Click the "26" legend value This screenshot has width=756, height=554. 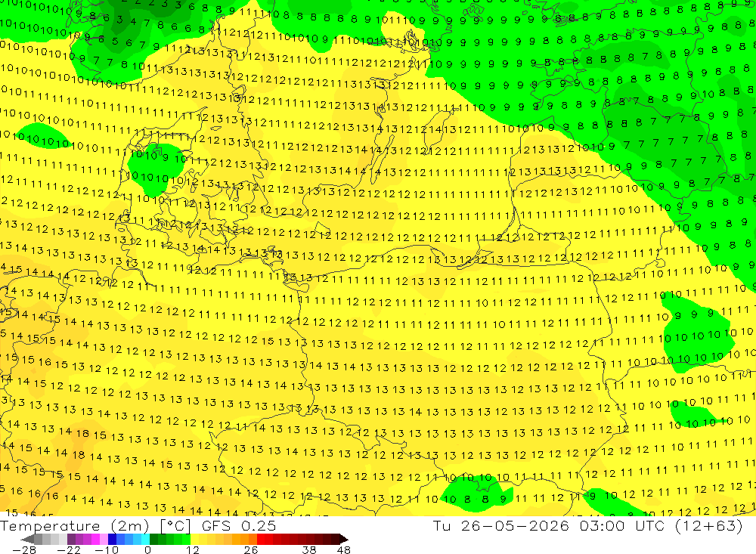tap(251, 549)
